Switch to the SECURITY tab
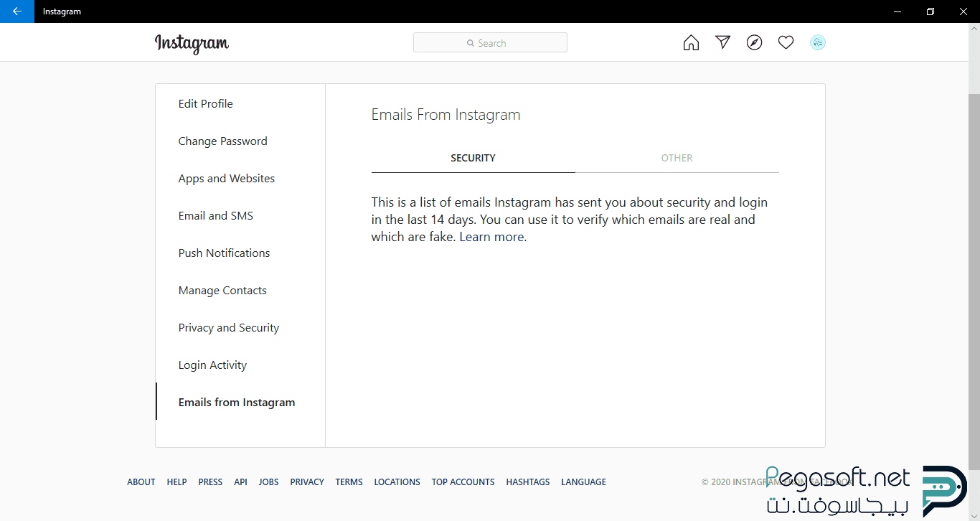Image resolution: width=980 pixels, height=521 pixels. pyautogui.click(x=473, y=158)
